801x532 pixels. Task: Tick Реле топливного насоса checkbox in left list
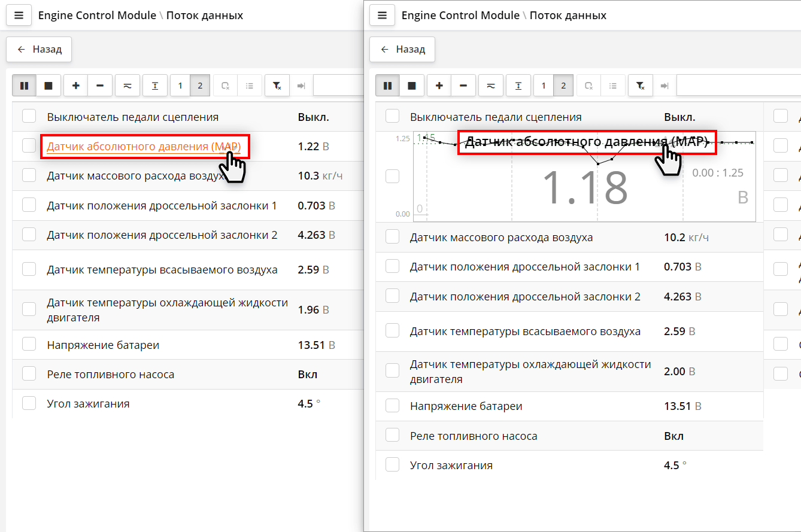click(x=29, y=374)
